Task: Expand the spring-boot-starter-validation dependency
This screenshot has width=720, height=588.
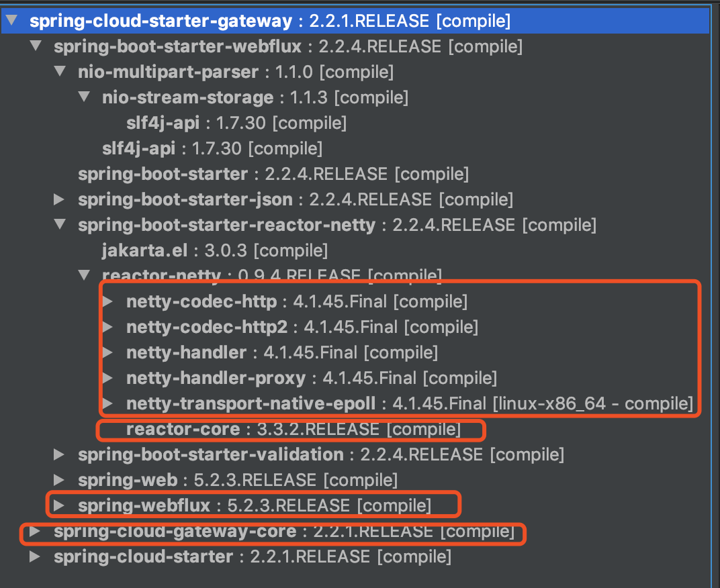Action: [60, 454]
